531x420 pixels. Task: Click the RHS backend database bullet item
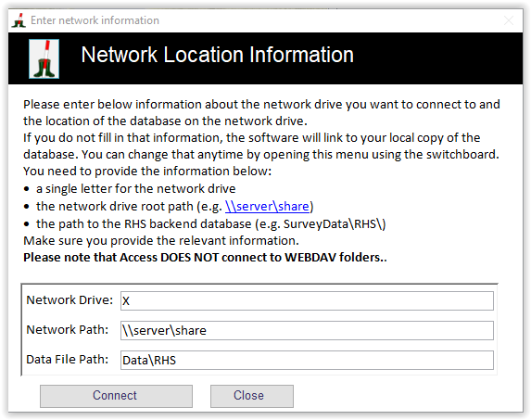click(211, 224)
